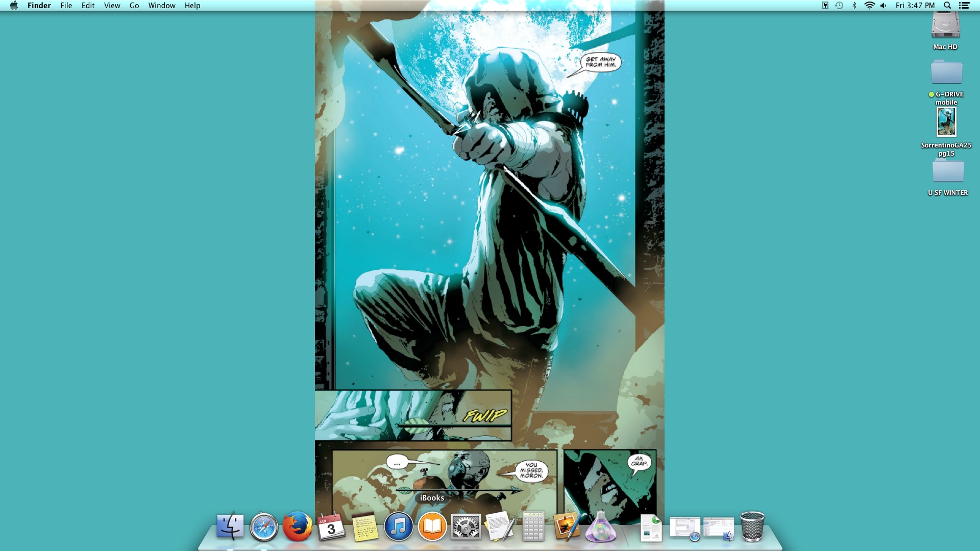Open the Bluetooth status menu
This screenshot has width=980, height=551.
click(854, 6)
